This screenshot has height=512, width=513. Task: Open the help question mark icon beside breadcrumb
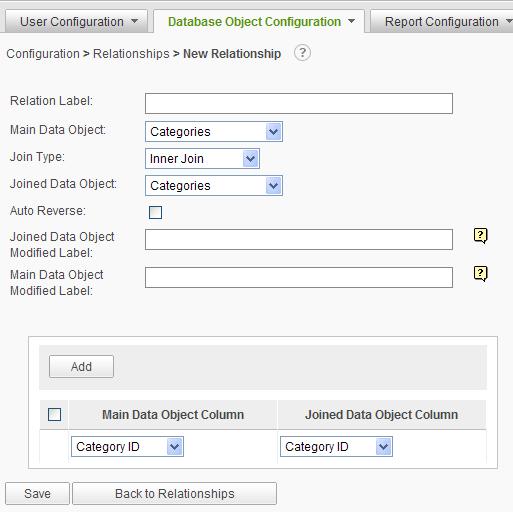pyautogui.click(x=302, y=53)
